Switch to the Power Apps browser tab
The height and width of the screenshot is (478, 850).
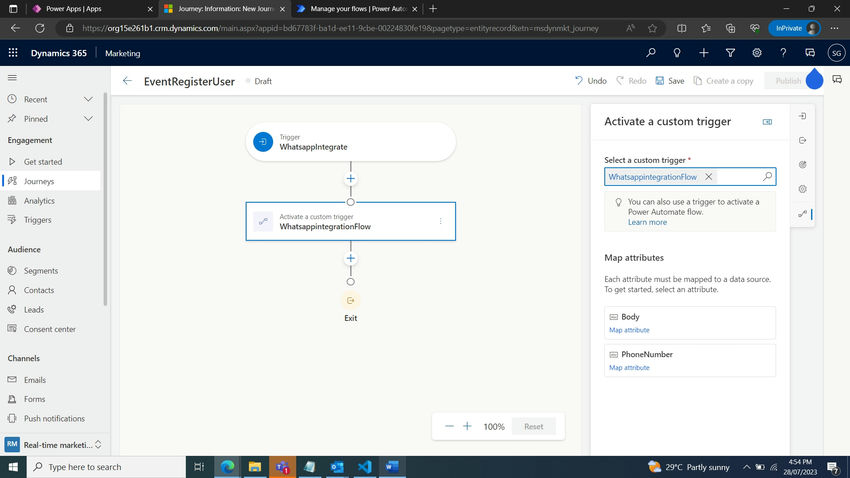pyautogui.click(x=92, y=9)
